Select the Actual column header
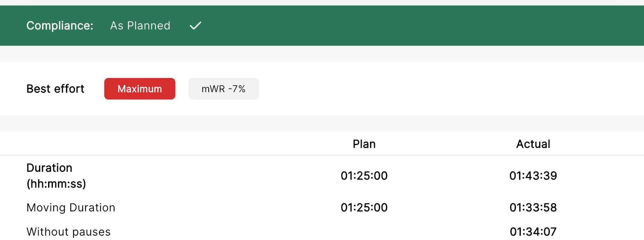Viewport: 644px width, 240px height. point(533,144)
